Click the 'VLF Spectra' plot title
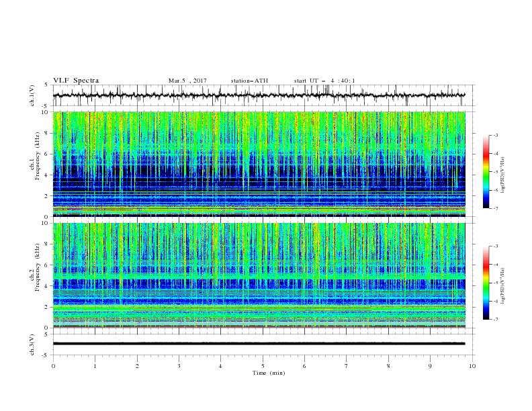Image resolution: width=532 pixels, height=411 pixels. point(76,81)
